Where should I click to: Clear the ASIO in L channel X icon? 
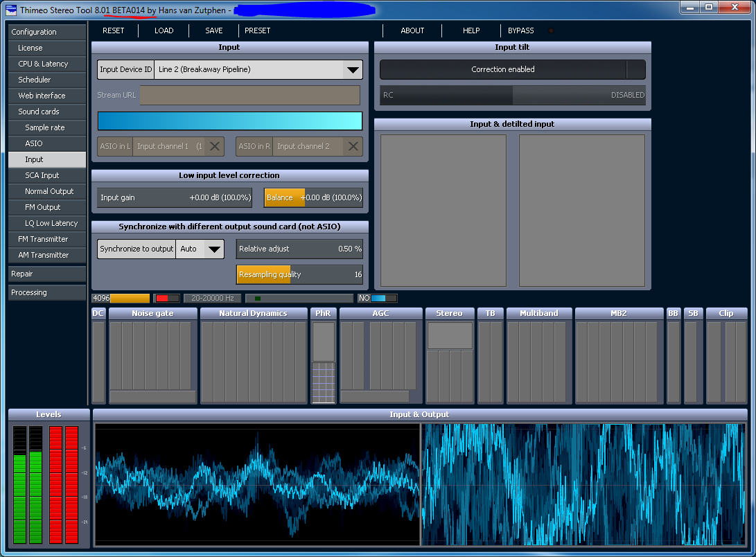(215, 146)
